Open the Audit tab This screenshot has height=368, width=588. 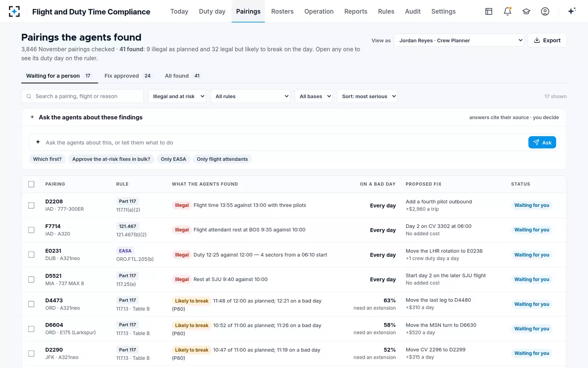pyautogui.click(x=413, y=11)
